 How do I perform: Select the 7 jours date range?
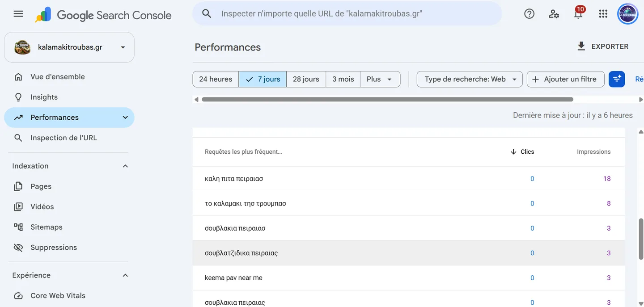point(263,79)
